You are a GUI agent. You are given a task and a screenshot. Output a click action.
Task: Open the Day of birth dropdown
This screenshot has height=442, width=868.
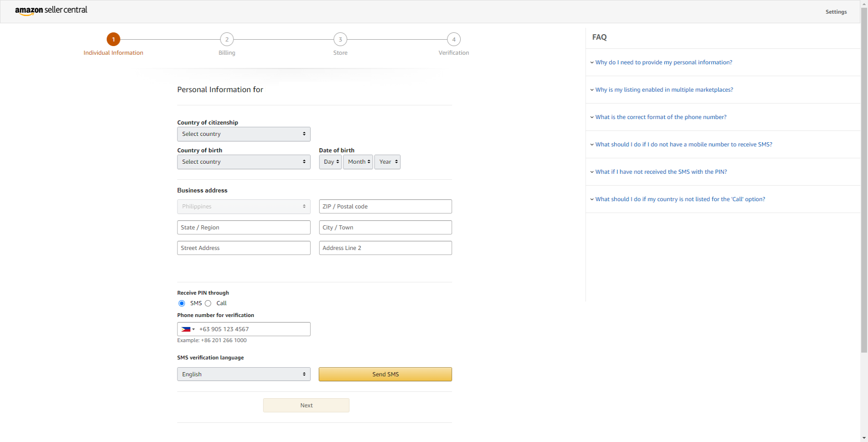[330, 162]
